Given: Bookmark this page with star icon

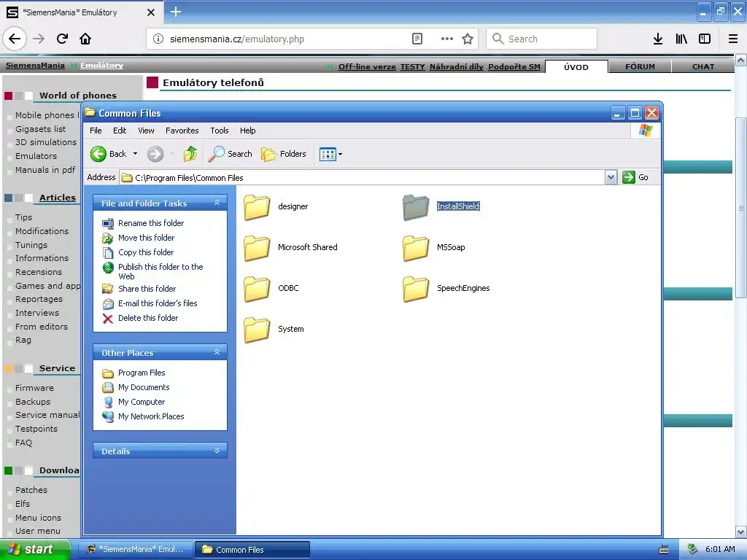Looking at the screenshot, I should tap(468, 39).
